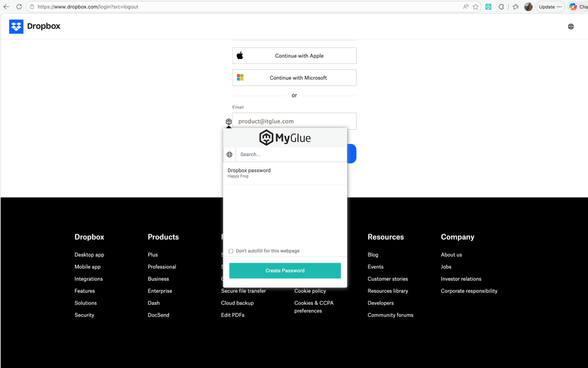Open the Developers link
Screen dimensions: 588x368
pos(381,303)
